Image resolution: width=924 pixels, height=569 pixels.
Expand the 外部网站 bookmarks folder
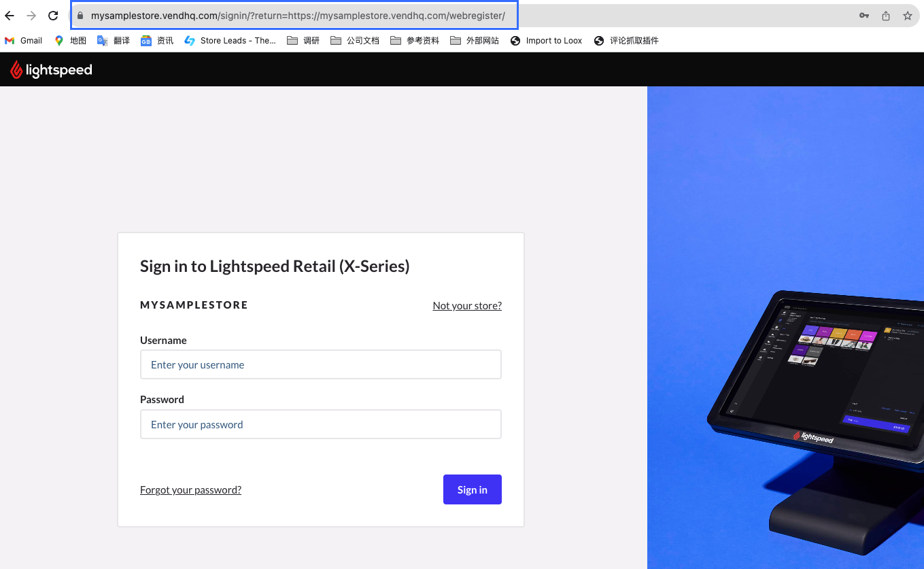point(475,41)
